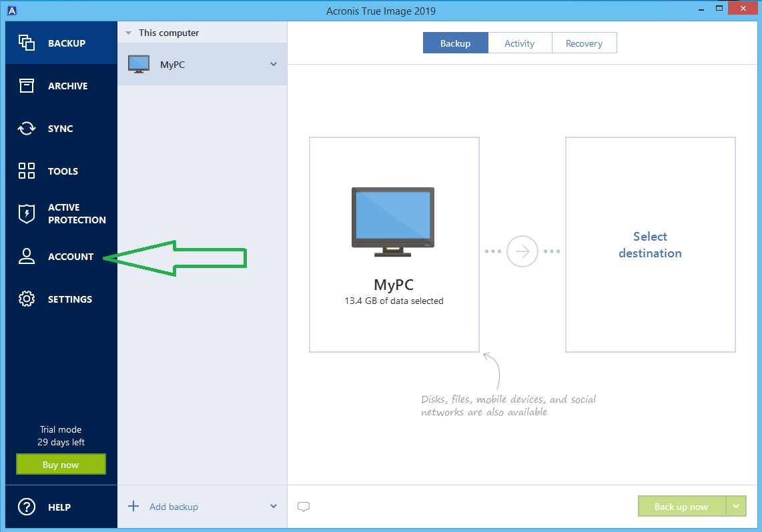The image size is (762, 532).
Task: Click the plus Add backup icon
Action: coord(133,507)
